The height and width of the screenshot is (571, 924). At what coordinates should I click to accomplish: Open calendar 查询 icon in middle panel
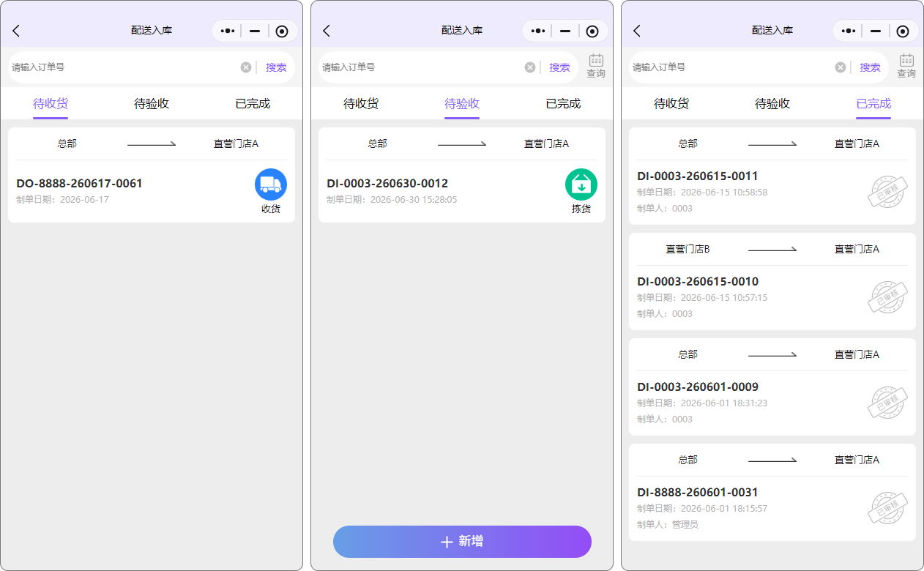(x=596, y=66)
